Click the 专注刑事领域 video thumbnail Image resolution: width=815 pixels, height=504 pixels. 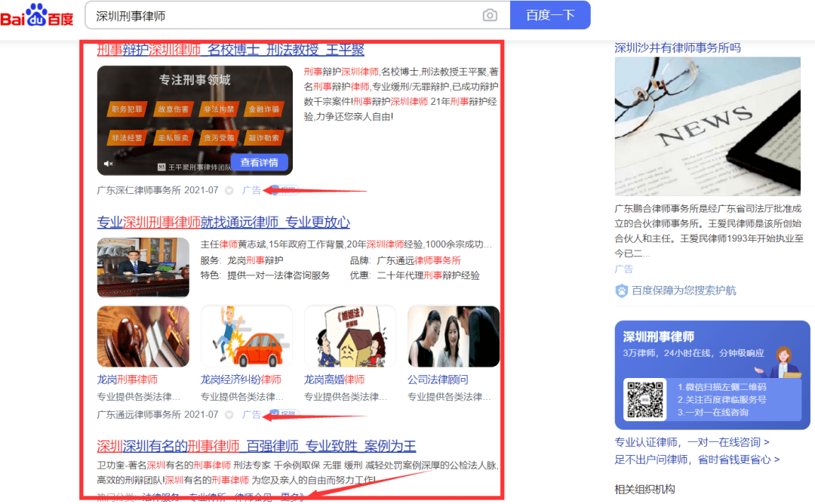tap(195, 120)
